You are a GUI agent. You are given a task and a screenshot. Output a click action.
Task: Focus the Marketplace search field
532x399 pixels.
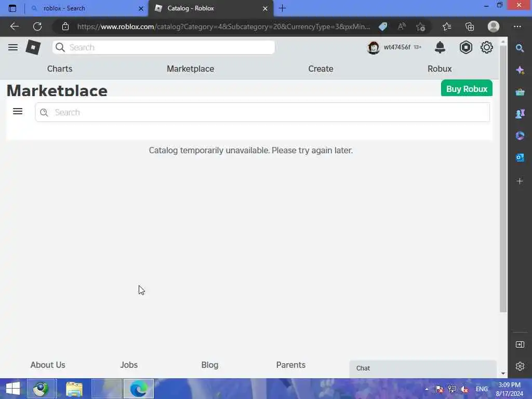[262, 112]
